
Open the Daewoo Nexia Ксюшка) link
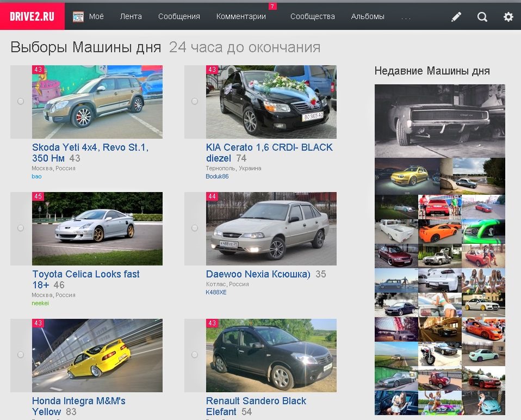click(258, 274)
